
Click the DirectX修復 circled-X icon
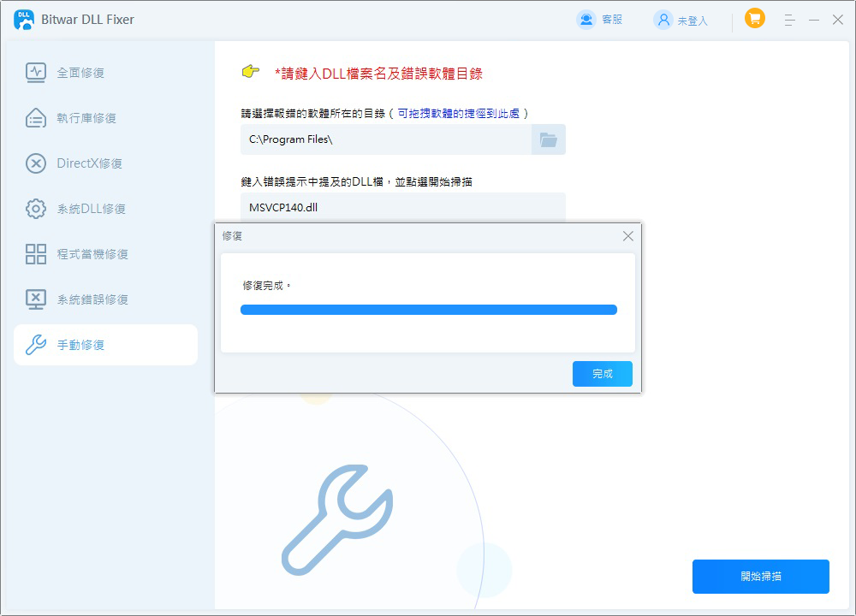pos(36,163)
